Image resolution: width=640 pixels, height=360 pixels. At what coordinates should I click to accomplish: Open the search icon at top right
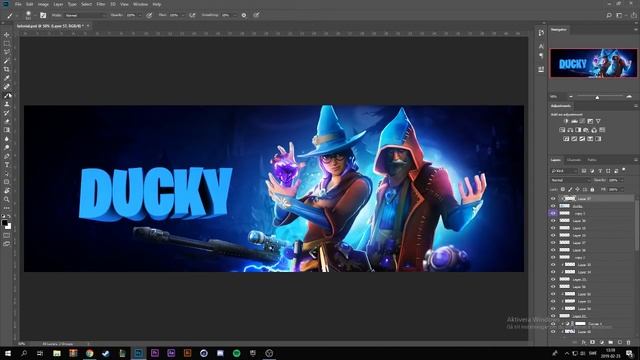[609, 15]
